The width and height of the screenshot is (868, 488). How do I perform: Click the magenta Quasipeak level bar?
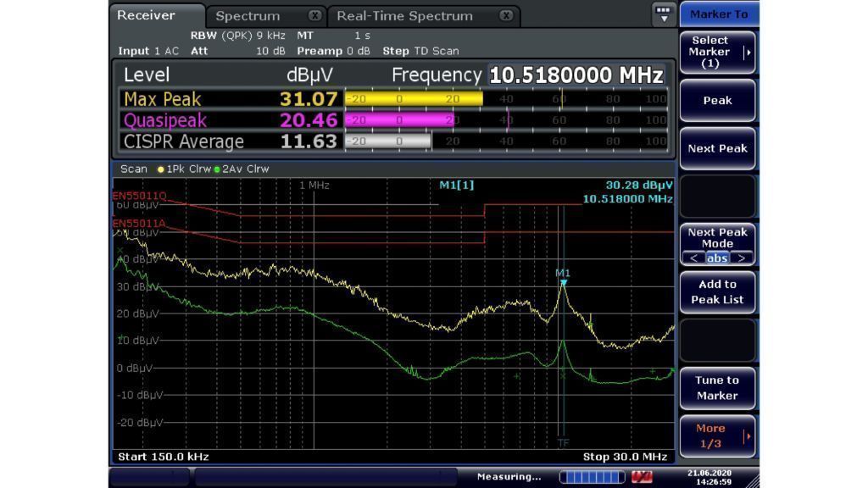click(x=399, y=120)
